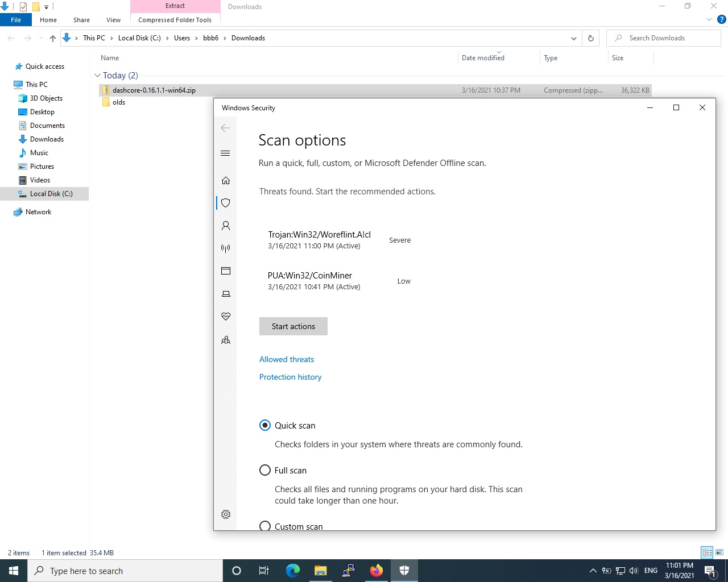
Task: Select Full scan radio button
Action: [265, 470]
